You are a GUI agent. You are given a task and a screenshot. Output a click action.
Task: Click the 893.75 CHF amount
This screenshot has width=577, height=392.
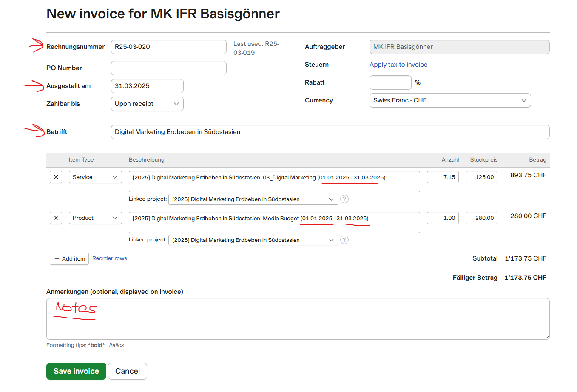click(528, 175)
